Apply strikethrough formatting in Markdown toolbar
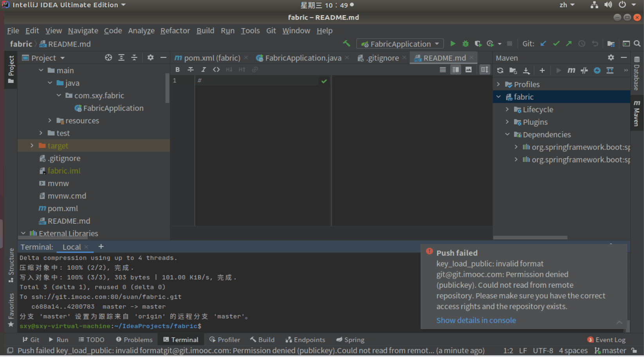Screen dimensions: 644x357 pyautogui.click(x=191, y=70)
